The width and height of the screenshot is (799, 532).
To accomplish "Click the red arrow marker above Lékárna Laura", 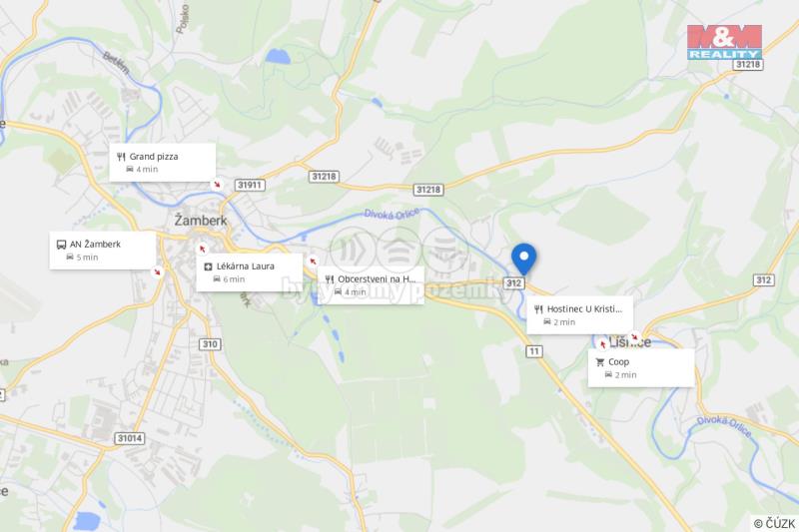I will click(x=203, y=249).
